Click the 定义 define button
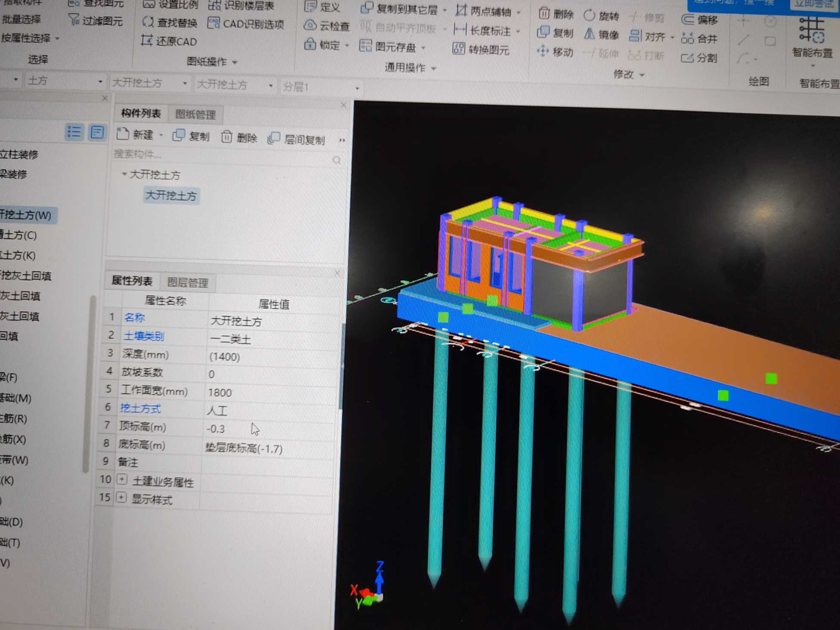This screenshot has height=630, width=840. 322,7
